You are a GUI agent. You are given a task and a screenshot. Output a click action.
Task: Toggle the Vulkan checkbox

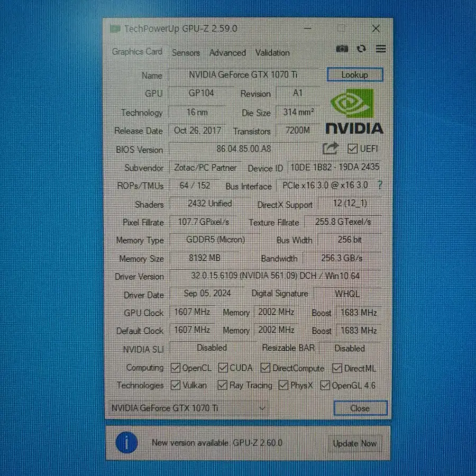point(175,385)
